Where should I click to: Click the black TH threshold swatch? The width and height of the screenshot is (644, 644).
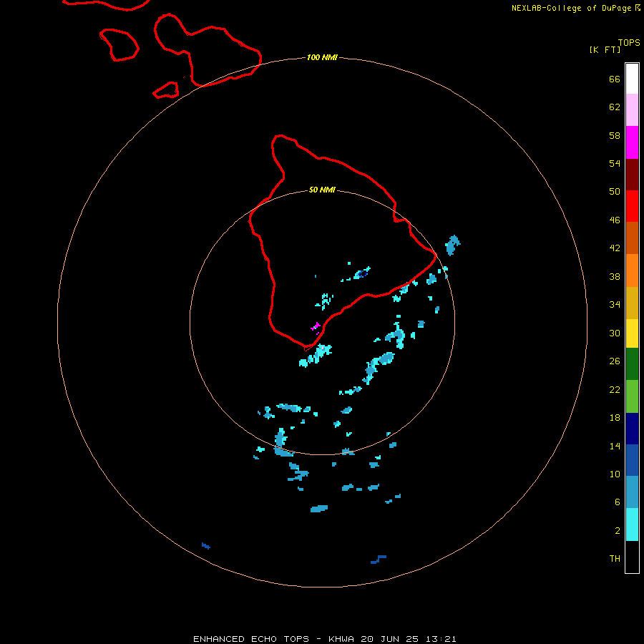[x=632, y=557]
